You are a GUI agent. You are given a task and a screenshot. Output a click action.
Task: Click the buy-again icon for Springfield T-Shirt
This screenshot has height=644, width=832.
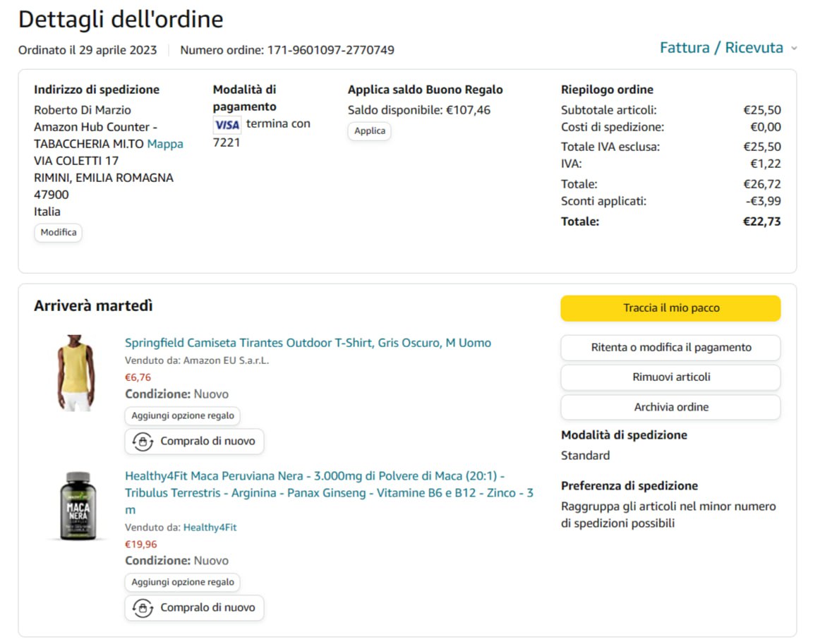143,442
